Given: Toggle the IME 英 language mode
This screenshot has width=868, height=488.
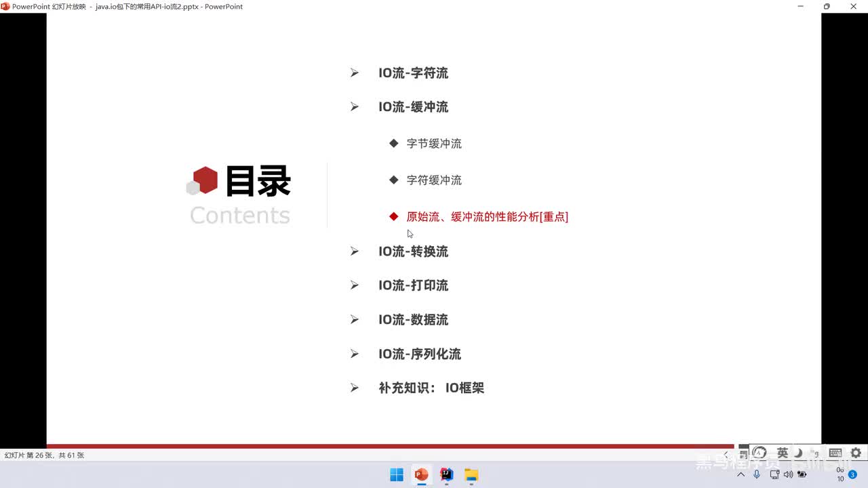Looking at the screenshot, I should click(x=783, y=453).
